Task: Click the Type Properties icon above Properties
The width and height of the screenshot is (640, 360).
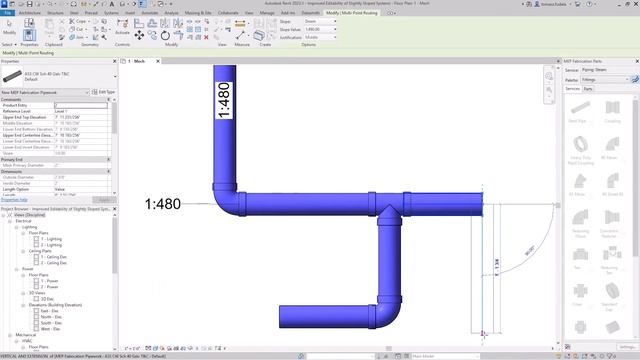Action: (x=29, y=23)
